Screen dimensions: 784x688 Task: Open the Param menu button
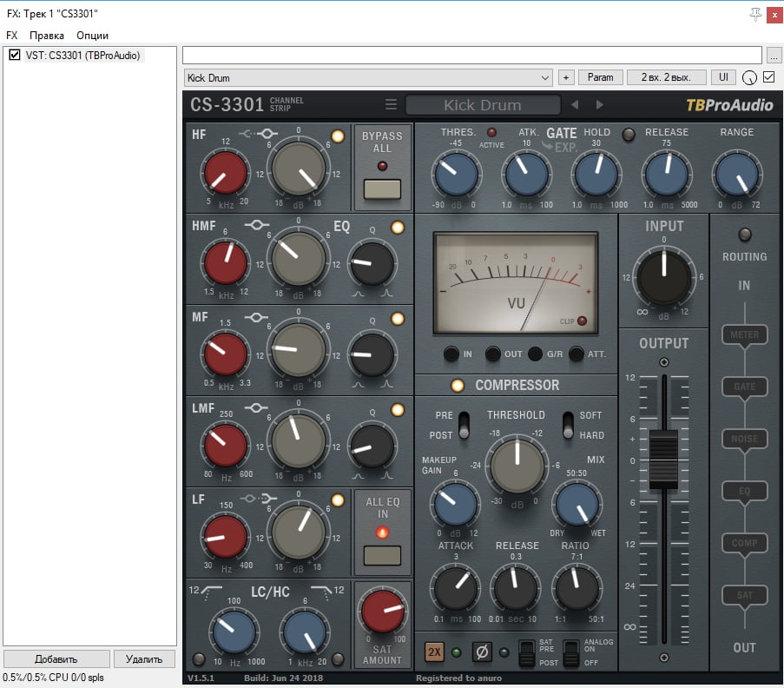pyautogui.click(x=600, y=77)
